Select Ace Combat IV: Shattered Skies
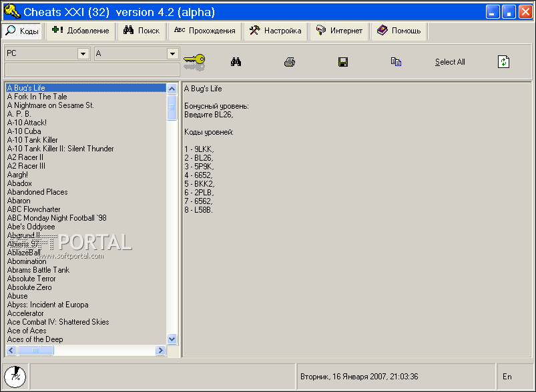The image size is (536, 392). coord(86,322)
